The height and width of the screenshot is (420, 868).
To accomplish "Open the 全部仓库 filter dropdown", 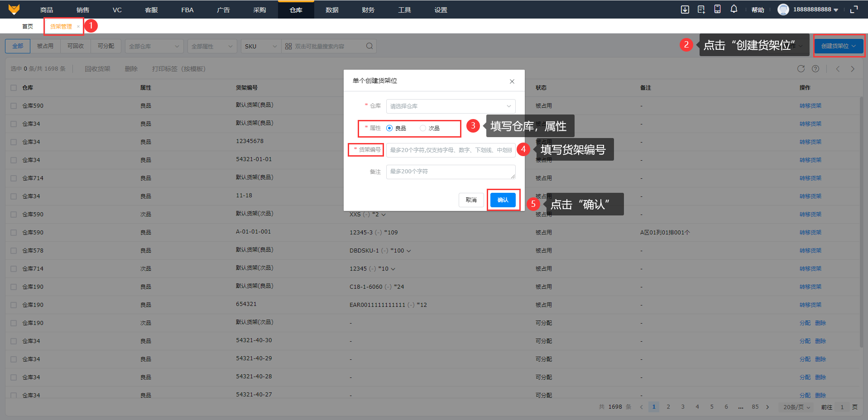I will pos(154,46).
